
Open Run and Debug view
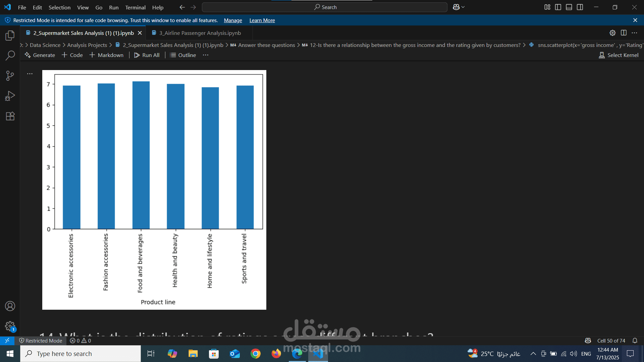(x=10, y=96)
